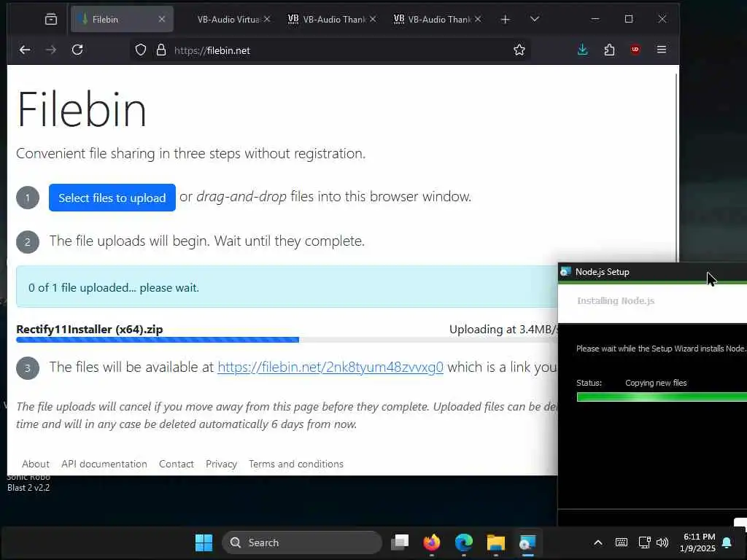This screenshot has height=560, width=747.
Task: Open the About footer link
Action: pyautogui.click(x=36, y=464)
